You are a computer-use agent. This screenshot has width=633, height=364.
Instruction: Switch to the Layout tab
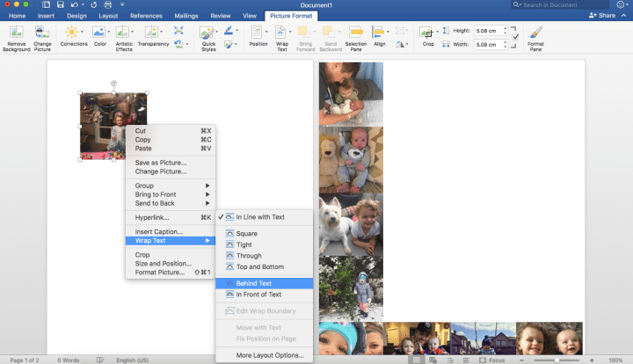[x=108, y=16]
